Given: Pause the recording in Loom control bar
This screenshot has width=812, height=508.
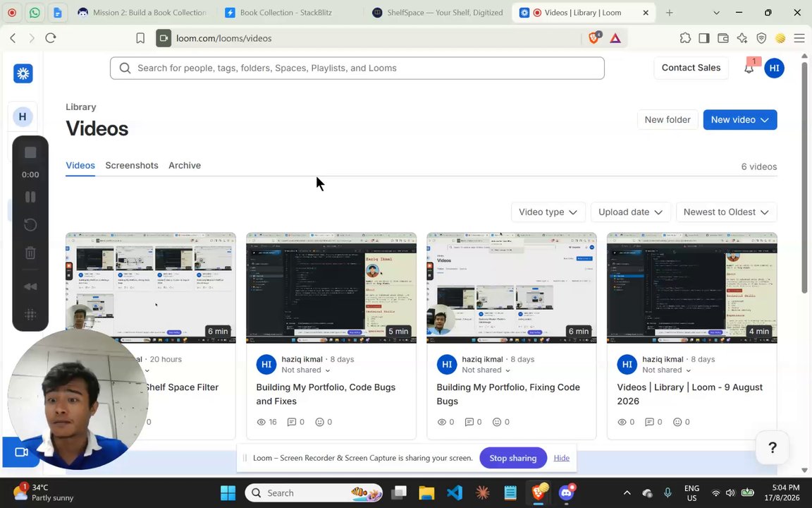Looking at the screenshot, I should [30, 197].
